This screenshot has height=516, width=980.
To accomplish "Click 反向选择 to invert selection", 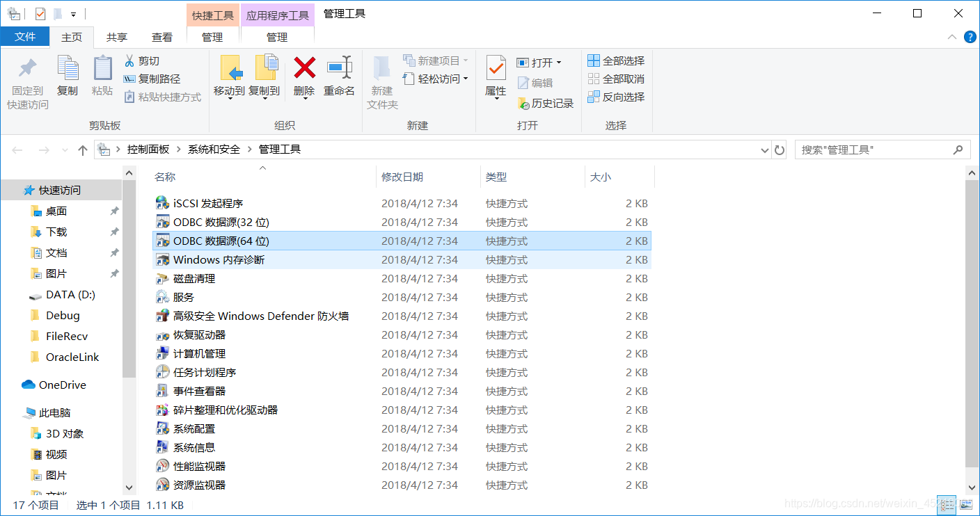I will point(617,97).
